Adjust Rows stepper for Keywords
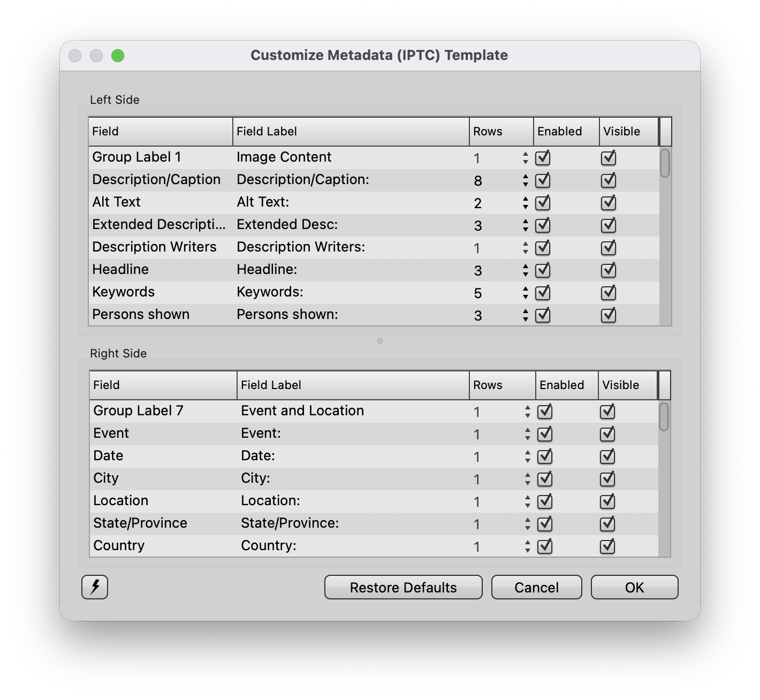Image resolution: width=760 pixels, height=700 pixels. tap(526, 293)
